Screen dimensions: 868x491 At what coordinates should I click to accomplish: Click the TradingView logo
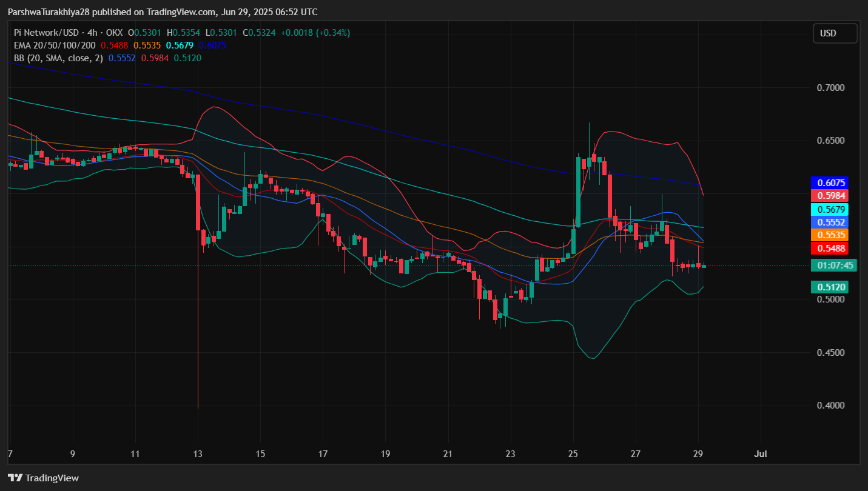[43, 478]
